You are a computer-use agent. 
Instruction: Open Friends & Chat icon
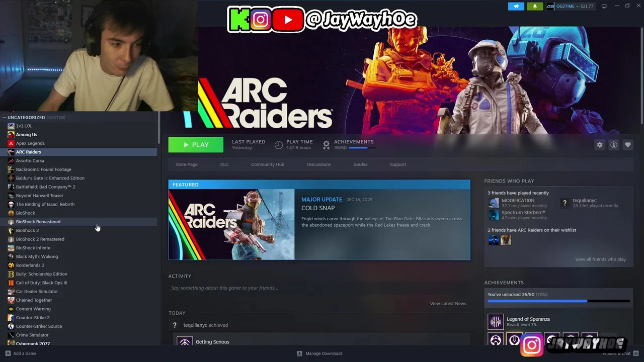point(636,353)
